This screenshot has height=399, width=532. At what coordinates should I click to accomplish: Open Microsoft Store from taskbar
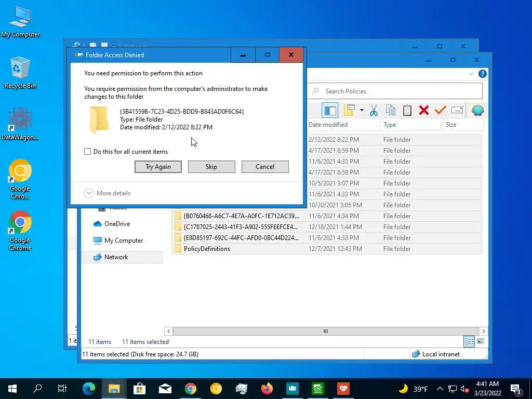[x=139, y=389]
